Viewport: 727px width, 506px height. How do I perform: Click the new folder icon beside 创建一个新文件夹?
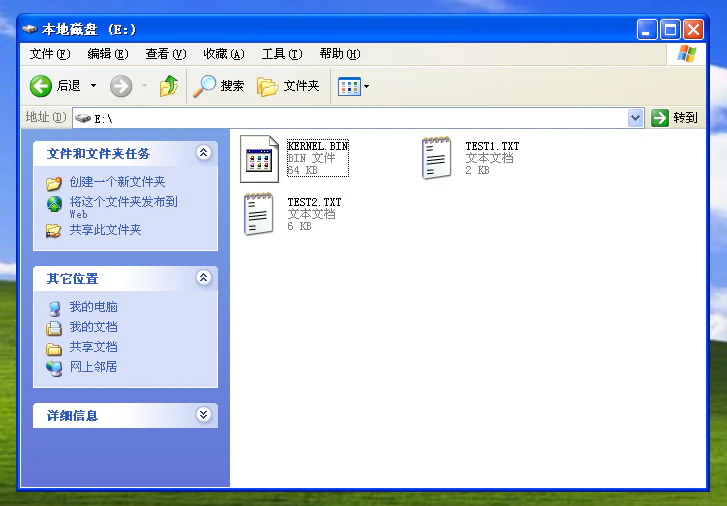54,184
